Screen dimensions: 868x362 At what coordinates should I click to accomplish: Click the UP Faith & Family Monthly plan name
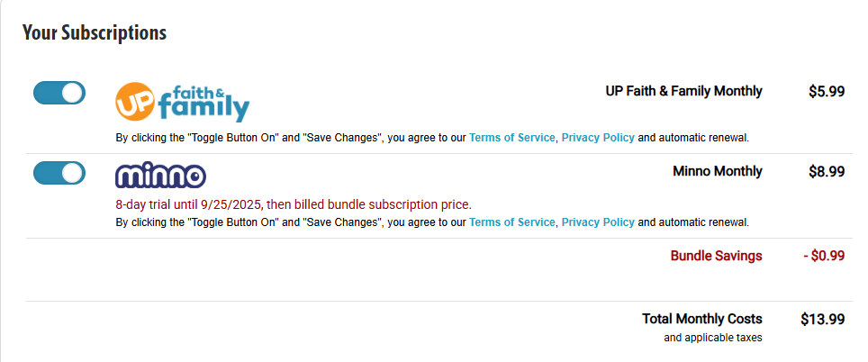click(683, 91)
